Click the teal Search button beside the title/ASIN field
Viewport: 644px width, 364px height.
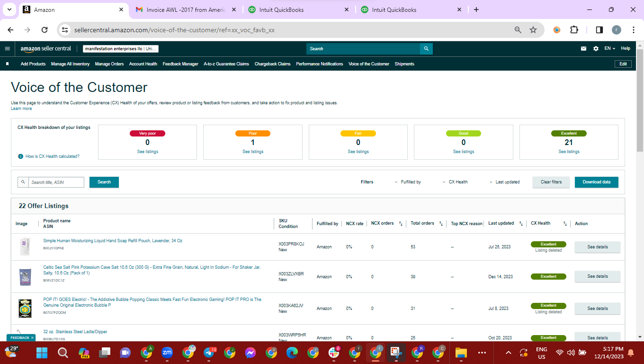point(104,182)
